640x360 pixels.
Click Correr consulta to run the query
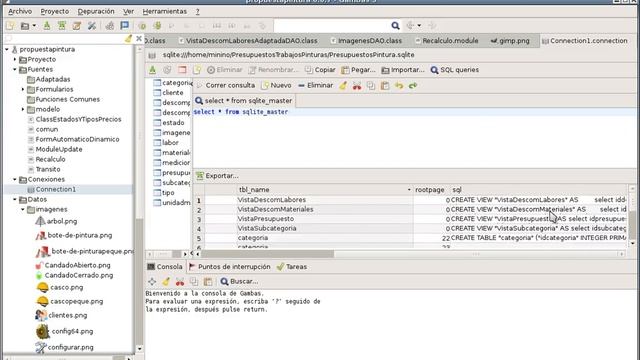tap(226, 86)
